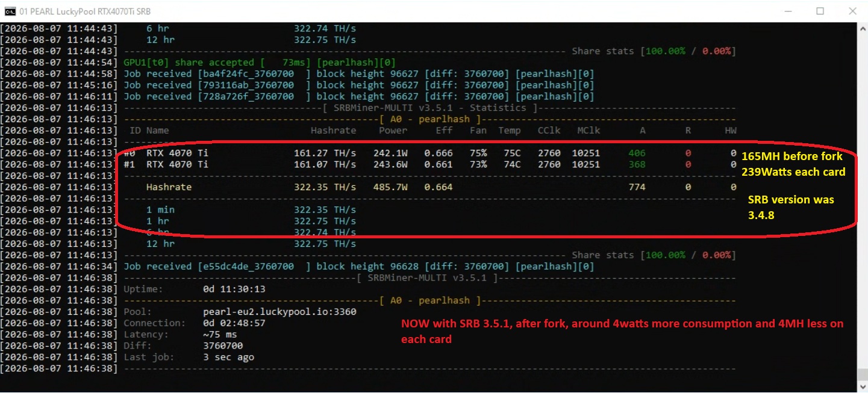868x393 pixels.
Task: Click the 'Eff' column header
Action: (444, 131)
